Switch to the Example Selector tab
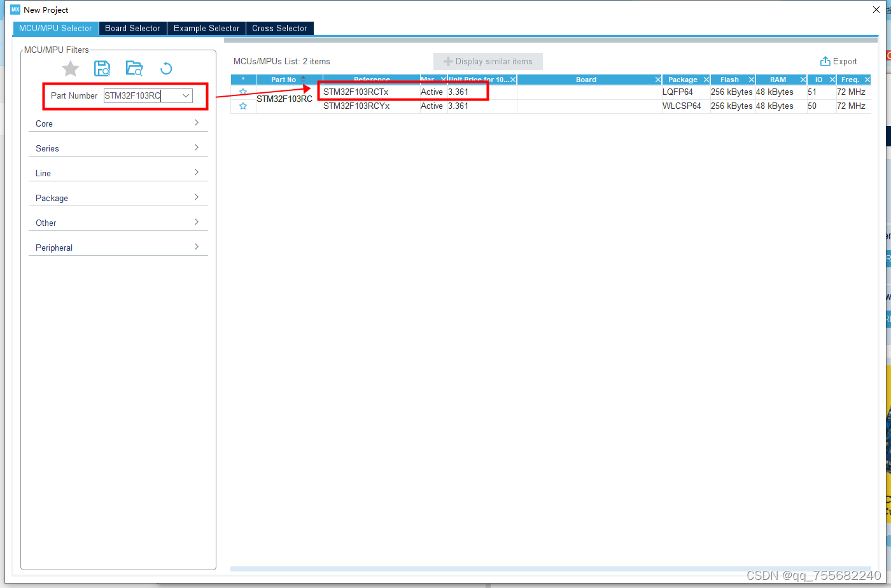The width and height of the screenshot is (891, 588). 206,28
